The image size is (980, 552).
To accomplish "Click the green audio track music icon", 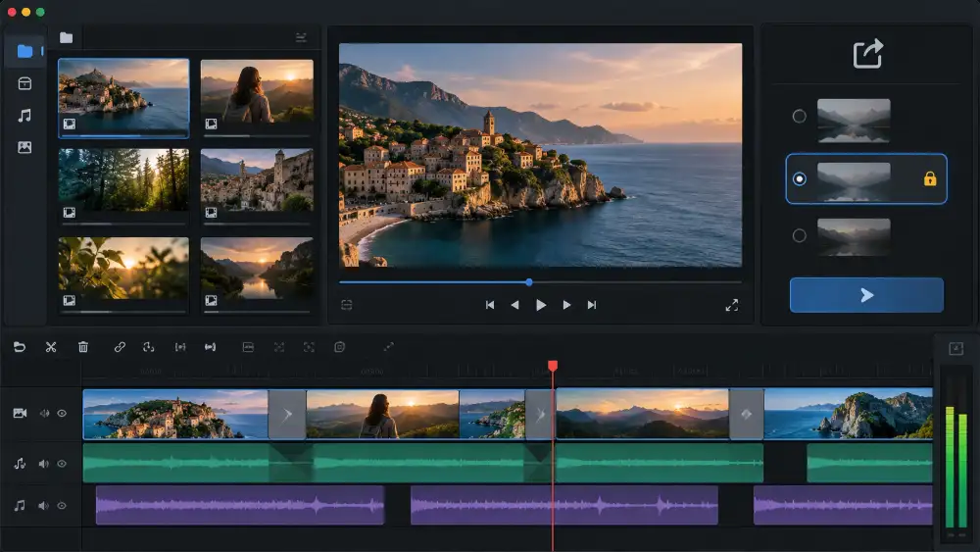I will [20, 464].
